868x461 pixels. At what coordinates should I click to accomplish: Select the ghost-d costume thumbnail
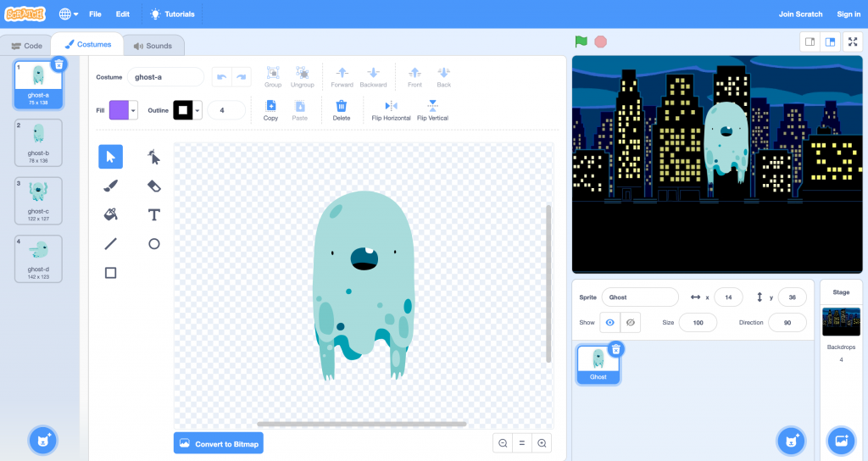(38, 259)
